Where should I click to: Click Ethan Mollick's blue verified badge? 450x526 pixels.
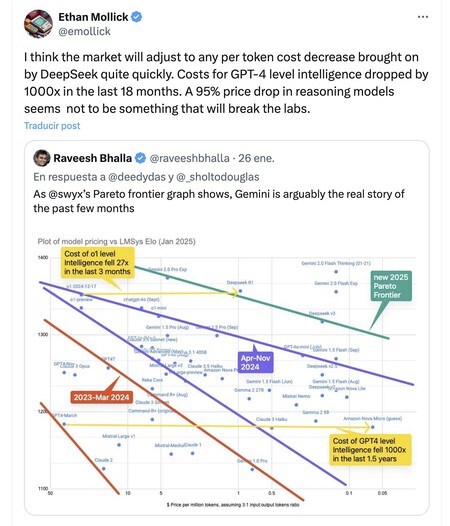(136, 17)
